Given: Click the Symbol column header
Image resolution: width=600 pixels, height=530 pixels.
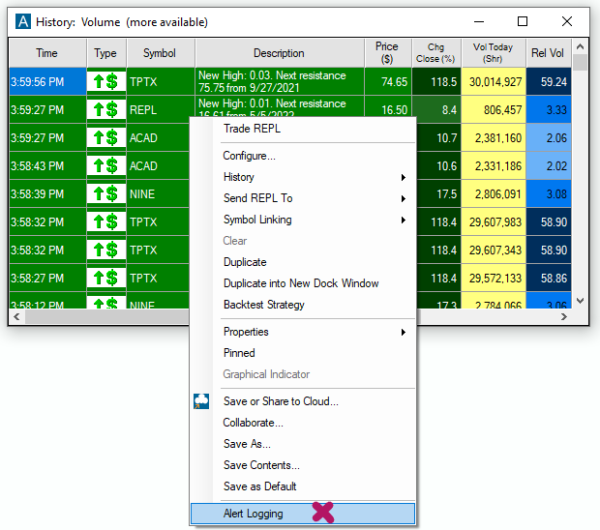Looking at the screenshot, I should 159,53.
